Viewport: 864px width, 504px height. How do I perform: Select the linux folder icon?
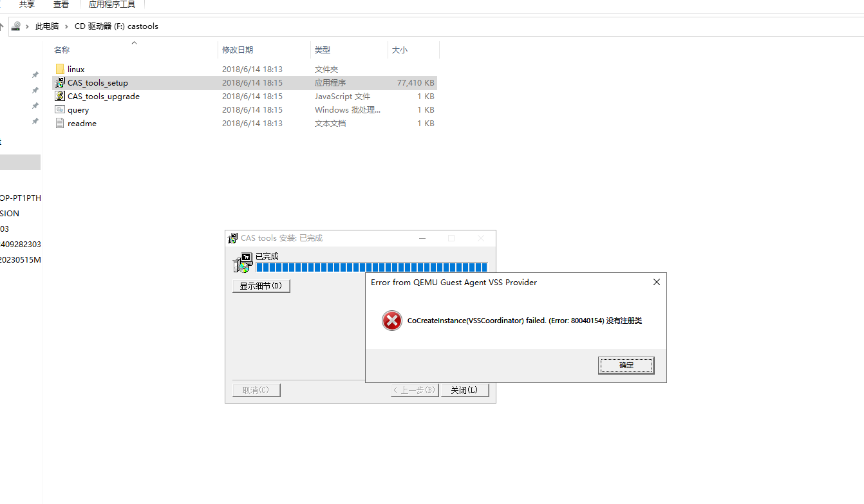(60, 69)
